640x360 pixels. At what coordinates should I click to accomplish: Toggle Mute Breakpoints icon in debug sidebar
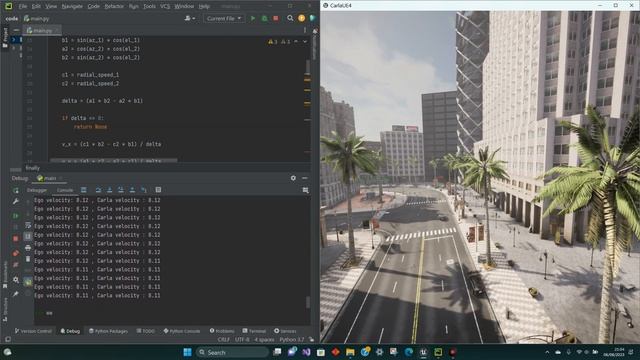pos(16,265)
